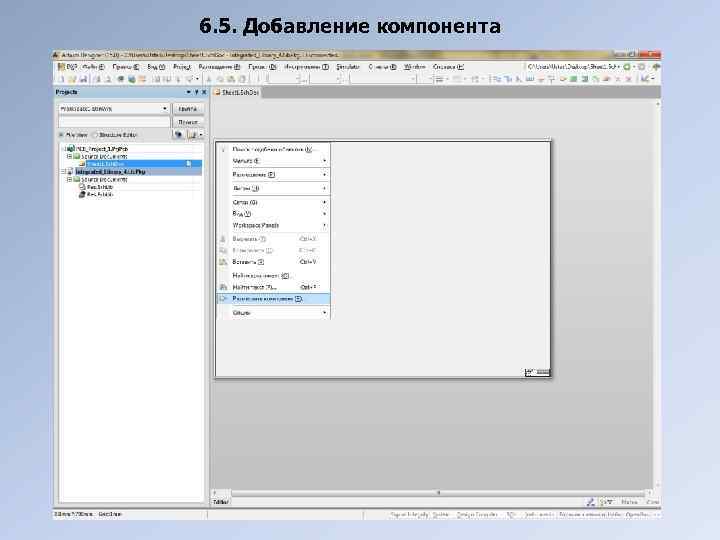The width and height of the screenshot is (720, 540).
Task: Click the view options icon beside Structure Editor
Action: point(179,135)
